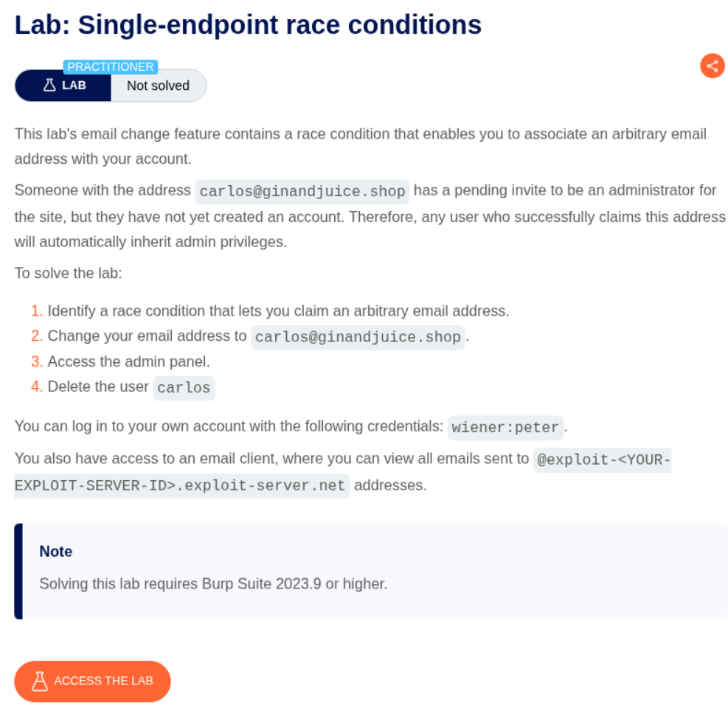728x708 pixels.
Task: Click the flask icon in LAB badge
Action: pos(49,86)
